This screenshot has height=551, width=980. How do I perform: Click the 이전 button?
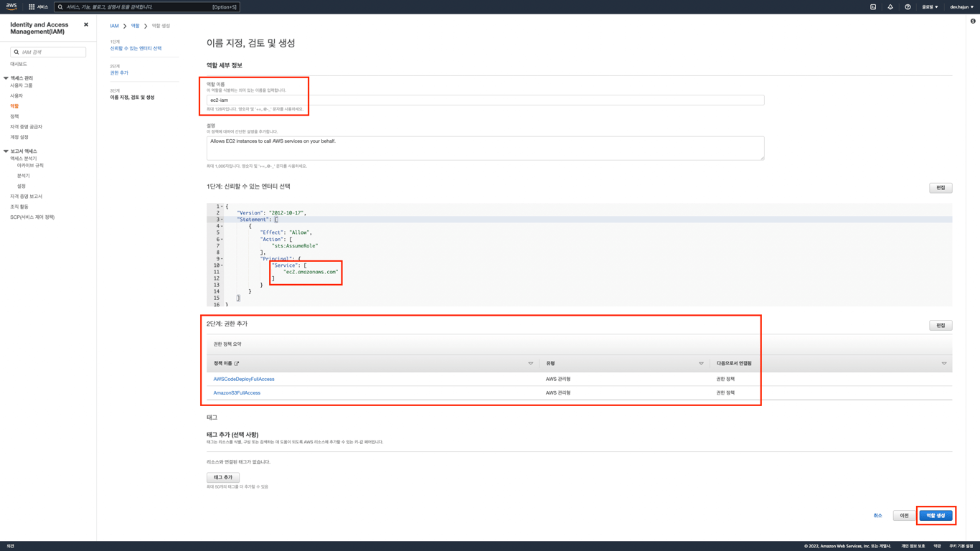904,516
